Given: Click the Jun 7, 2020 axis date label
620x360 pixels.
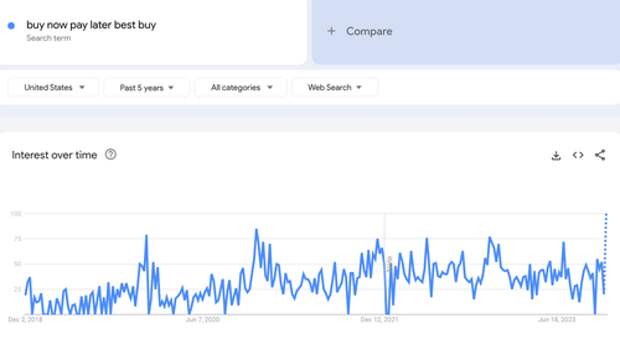Looking at the screenshot, I should click(x=202, y=319).
